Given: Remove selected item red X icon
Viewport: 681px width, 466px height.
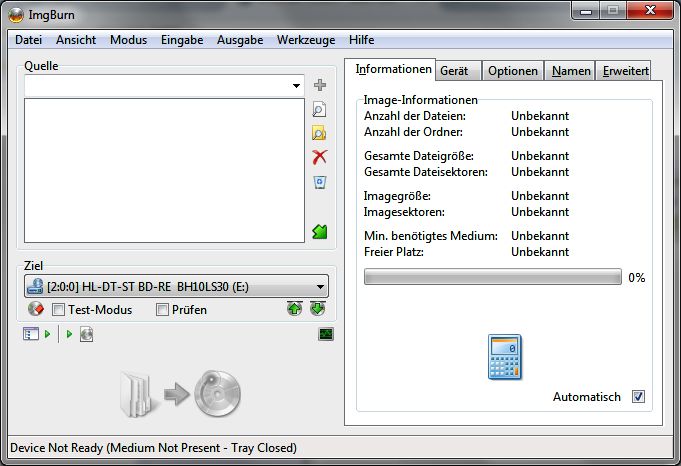Looking at the screenshot, I should pos(320,157).
